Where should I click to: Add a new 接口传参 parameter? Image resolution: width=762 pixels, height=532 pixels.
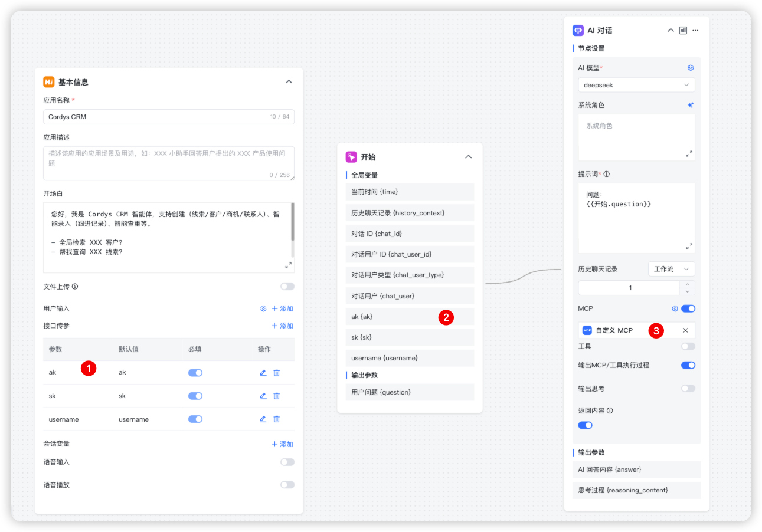click(282, 326)
